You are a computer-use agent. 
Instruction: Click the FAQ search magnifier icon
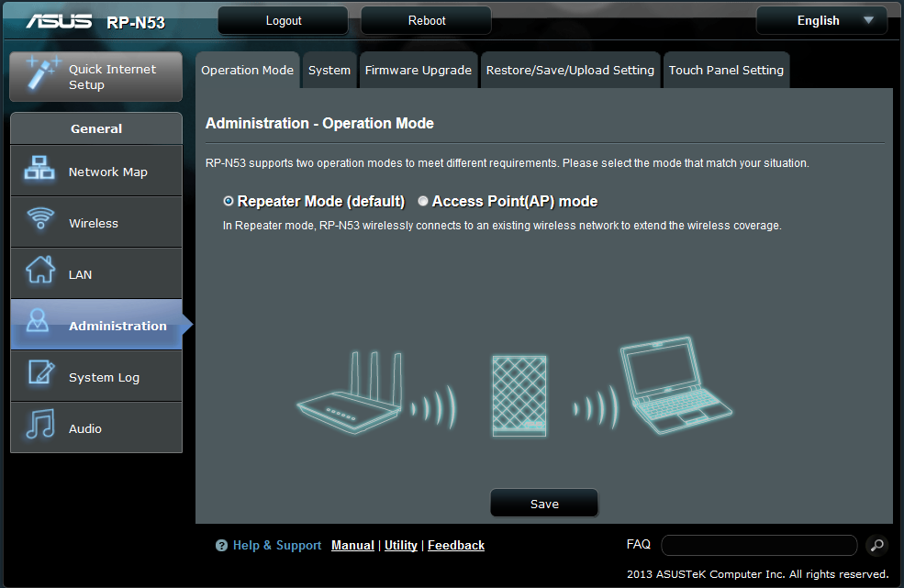pyautogui.click(x=876, y=546)
